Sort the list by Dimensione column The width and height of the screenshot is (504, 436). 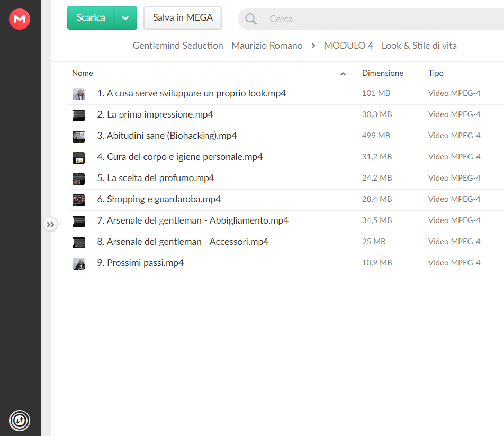382,73
